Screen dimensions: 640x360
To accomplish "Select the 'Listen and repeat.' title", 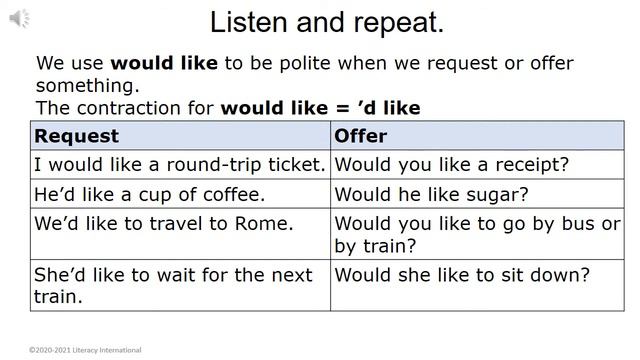I will pyautogui.click(x=327, y=22).
